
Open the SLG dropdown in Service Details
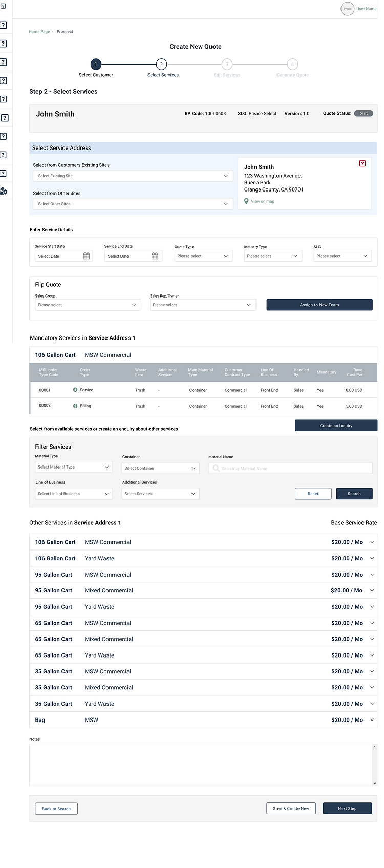(343, 256)
